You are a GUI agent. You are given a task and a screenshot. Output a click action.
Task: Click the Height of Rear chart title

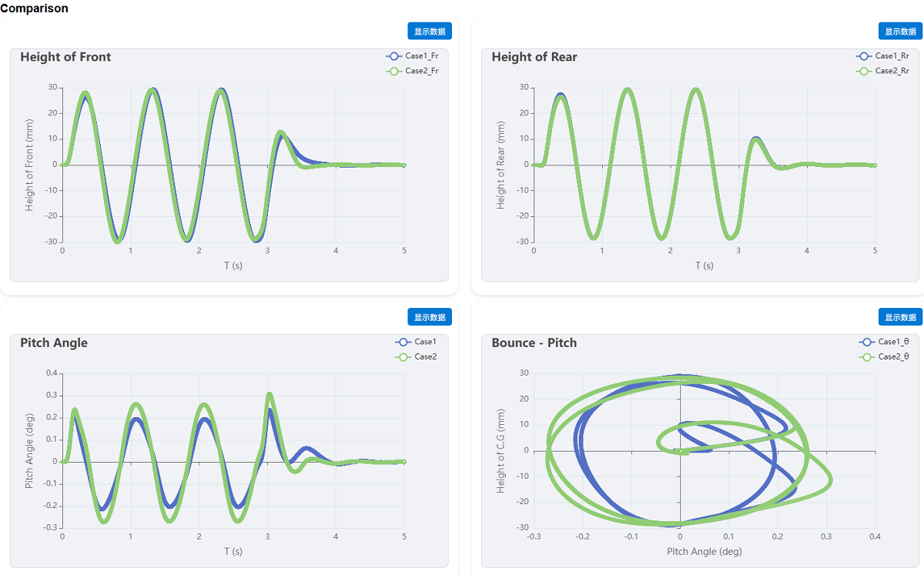tap(534, 57)
